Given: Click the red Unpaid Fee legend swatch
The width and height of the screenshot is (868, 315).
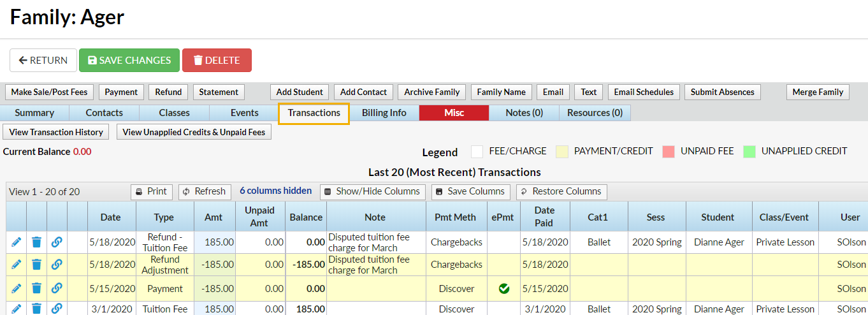Looking at the screenshot, I should click(x=669, y=151).
